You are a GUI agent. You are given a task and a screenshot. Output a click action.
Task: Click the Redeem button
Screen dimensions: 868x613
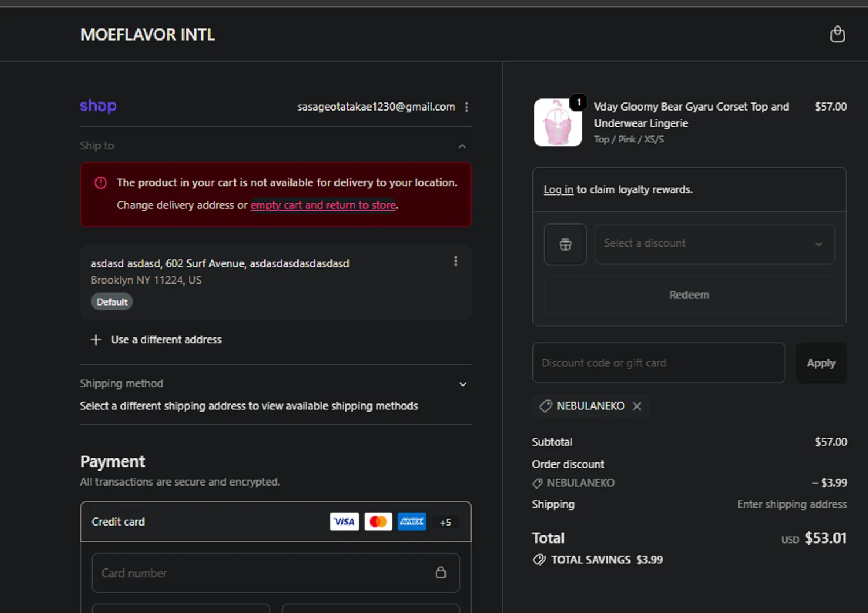689,295
